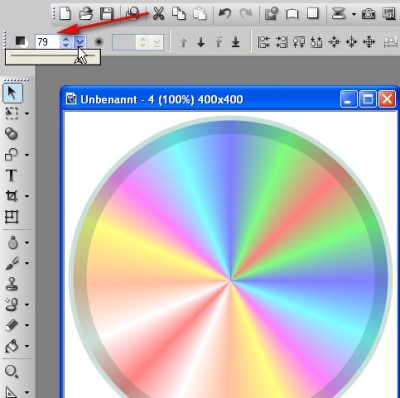The width and height of the screenshot is (400, 398).
Task: Open dropdown arrow beside scanner icon
Action: point(354,14)
